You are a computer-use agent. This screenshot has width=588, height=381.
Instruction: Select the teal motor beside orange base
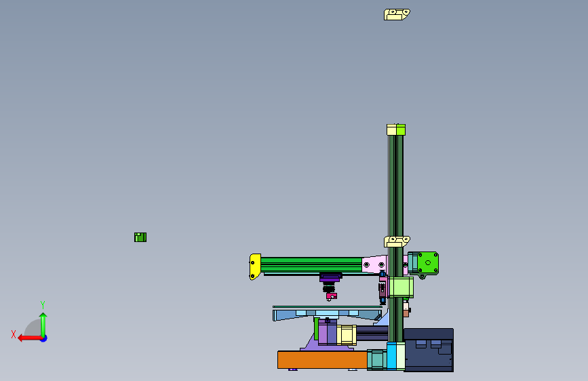(376, 359)
